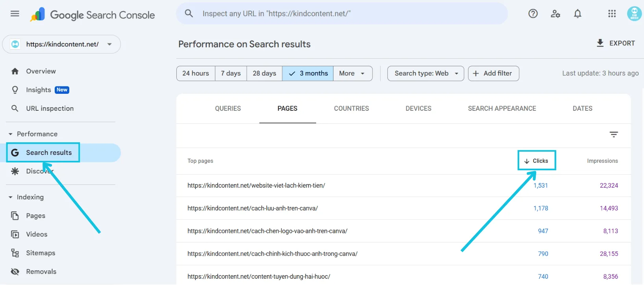The image size is (644, 285).
Task: Switch to the DATES tab
Action: click(583, 108)
